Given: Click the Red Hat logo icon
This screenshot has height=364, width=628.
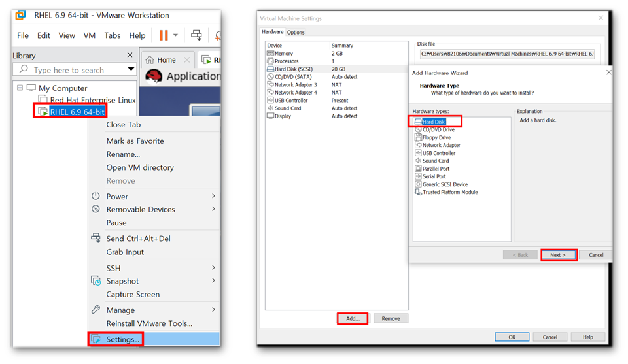Looking at the screenshot, I should coord(154,76).
